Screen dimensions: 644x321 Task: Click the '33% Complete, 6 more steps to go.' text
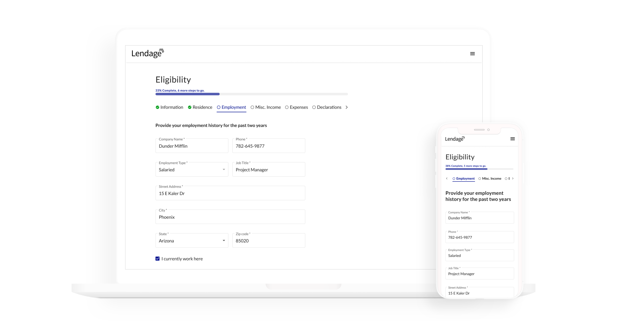click(180, 90)
